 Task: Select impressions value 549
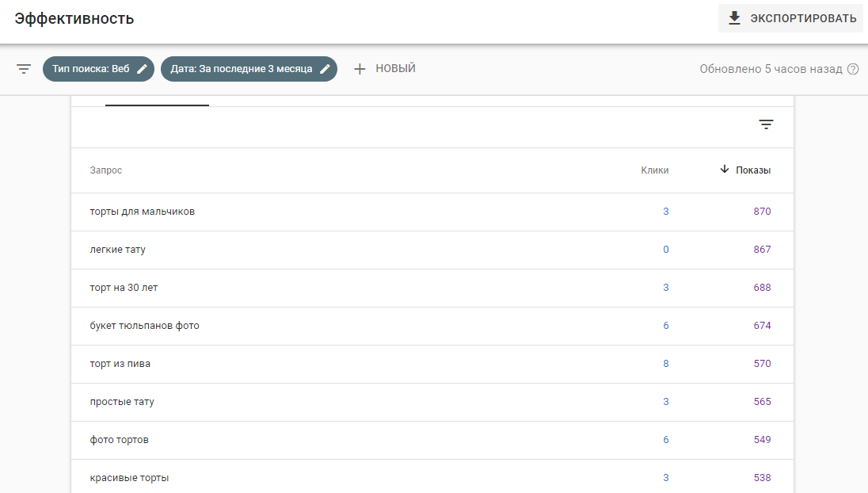coord(762,440)
